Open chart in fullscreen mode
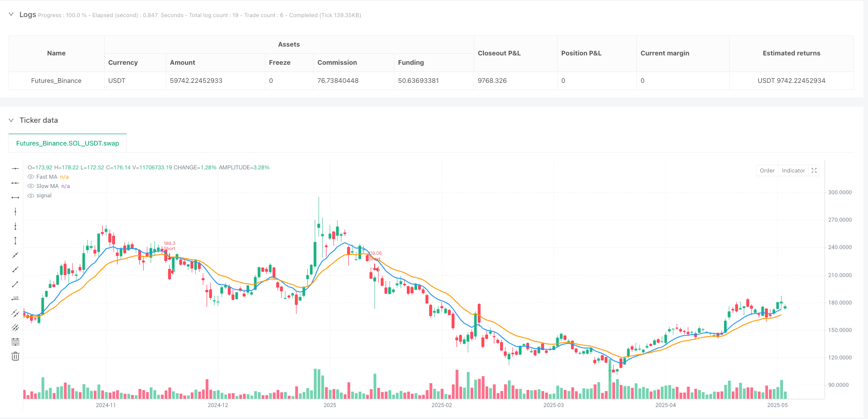868x419 pixels. click(x=814, y=170)
